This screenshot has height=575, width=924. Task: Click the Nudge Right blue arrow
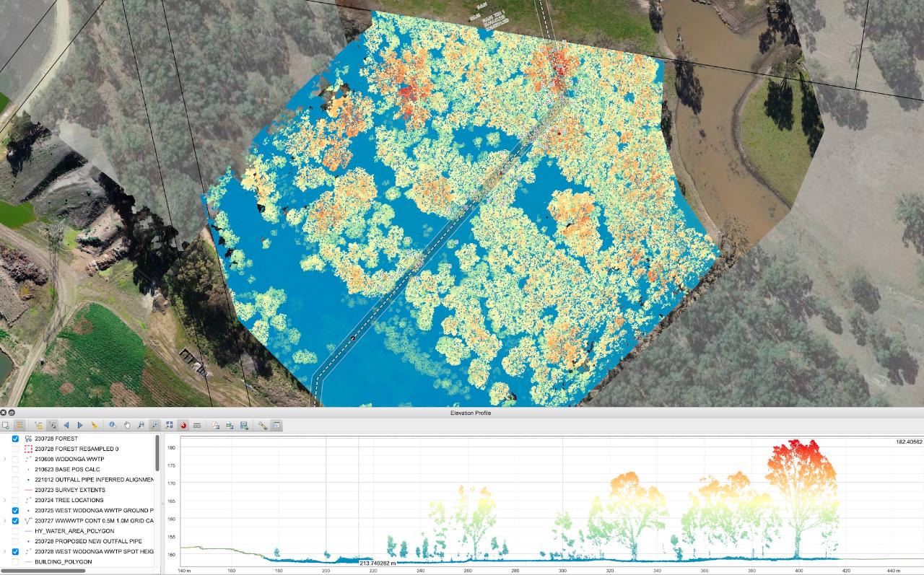(80, 426)
